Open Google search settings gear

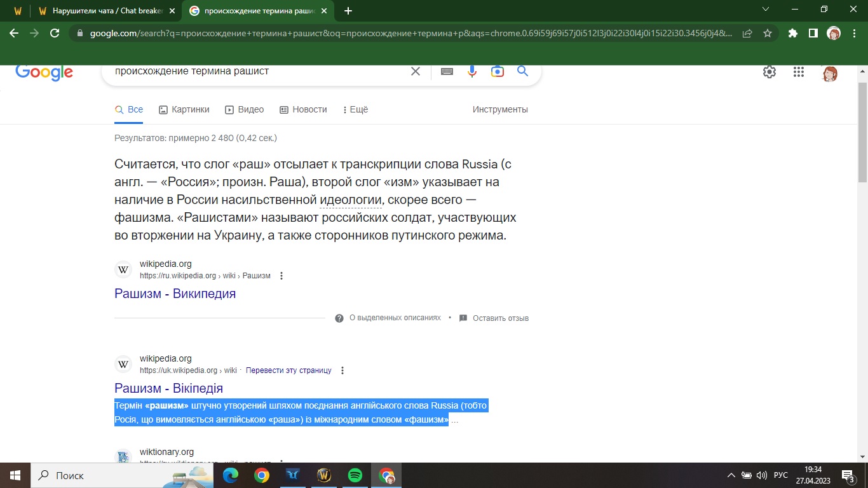pos(770,72)
